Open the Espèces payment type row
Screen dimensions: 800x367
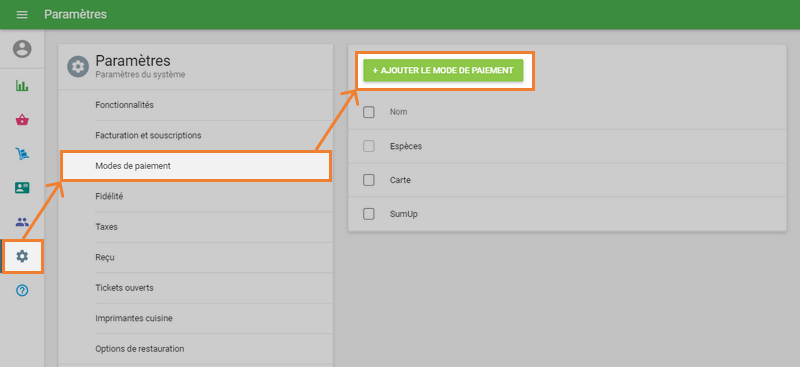[567, 146]
